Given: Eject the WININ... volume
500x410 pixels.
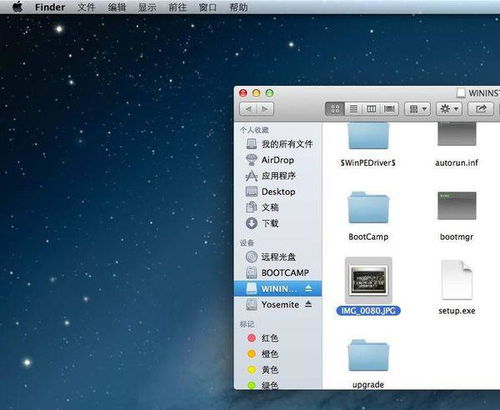Looking at the screenshot, I should (308, 288).
